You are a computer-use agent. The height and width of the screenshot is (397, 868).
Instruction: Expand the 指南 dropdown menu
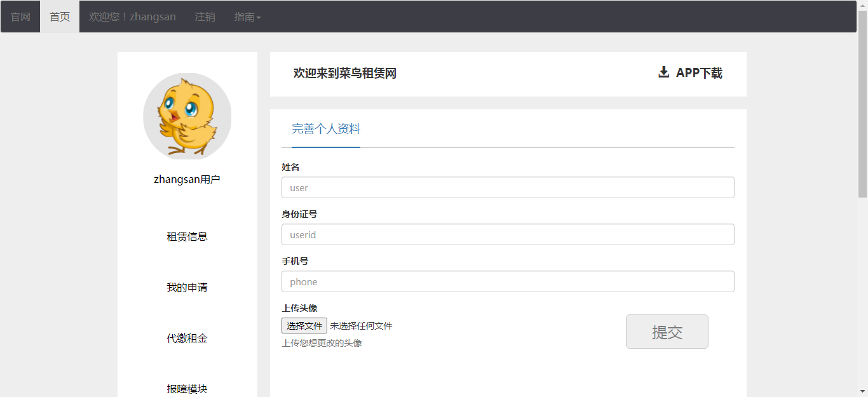click(248, 17)
